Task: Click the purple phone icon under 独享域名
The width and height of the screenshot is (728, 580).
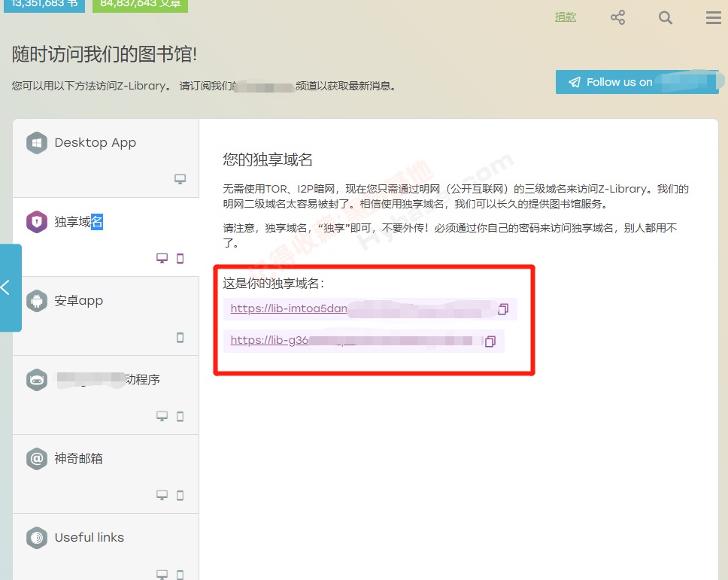Action: click(180, 258)
